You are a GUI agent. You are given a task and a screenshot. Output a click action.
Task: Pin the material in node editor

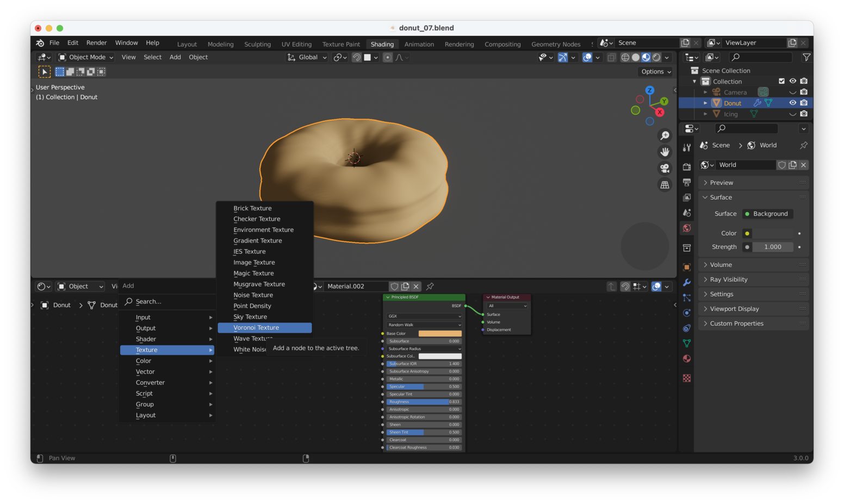click(430, 287)
